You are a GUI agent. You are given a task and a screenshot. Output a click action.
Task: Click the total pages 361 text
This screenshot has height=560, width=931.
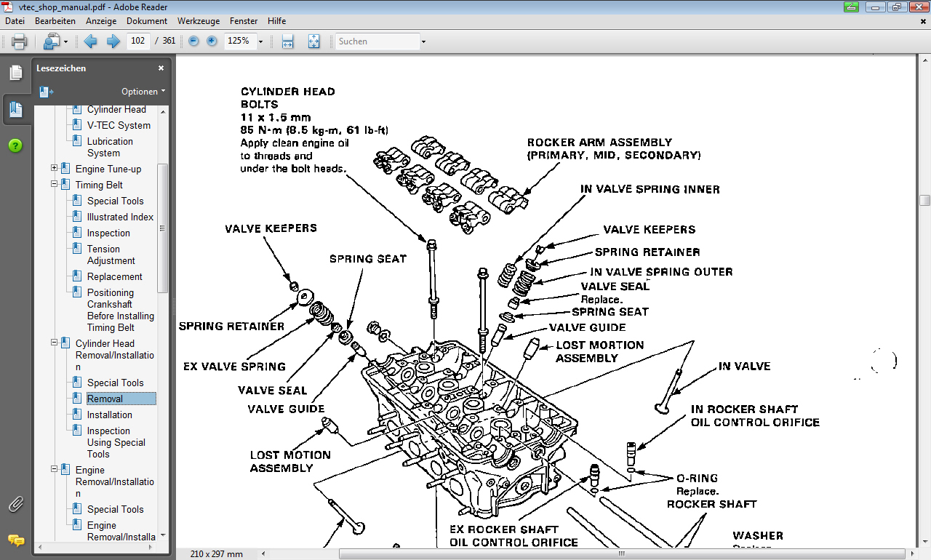[x=169, y=41]
